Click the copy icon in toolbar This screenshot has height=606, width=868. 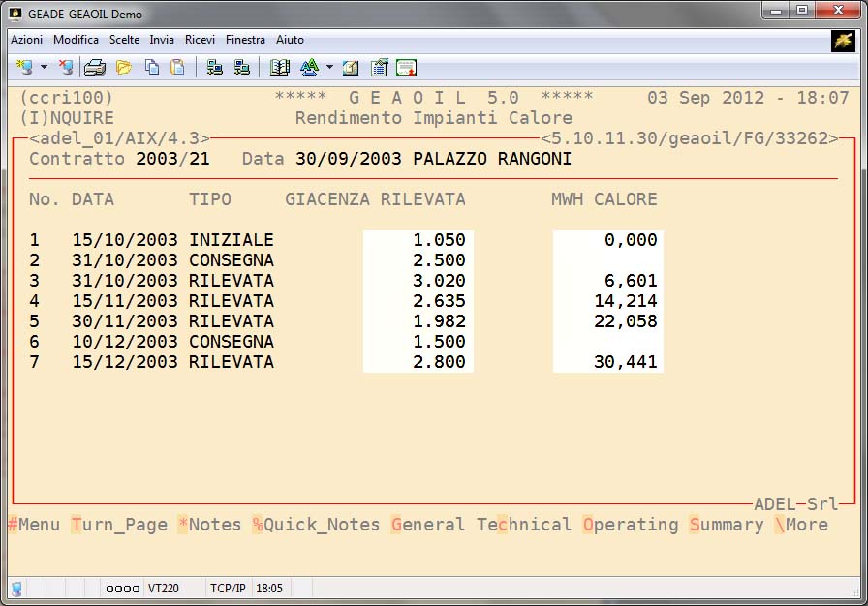coord(152,67)
